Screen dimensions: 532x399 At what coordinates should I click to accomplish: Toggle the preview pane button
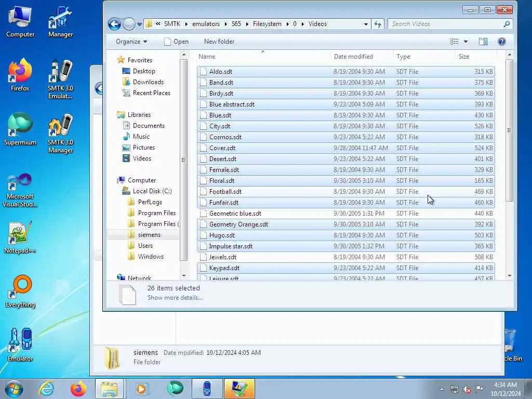coord(483,42)
